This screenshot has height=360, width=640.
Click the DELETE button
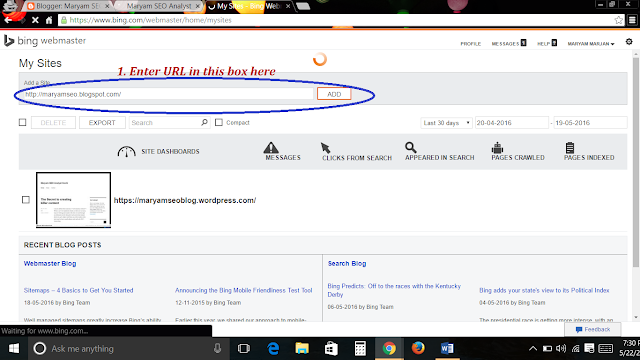pyautogui.click(x=53, y=123)
